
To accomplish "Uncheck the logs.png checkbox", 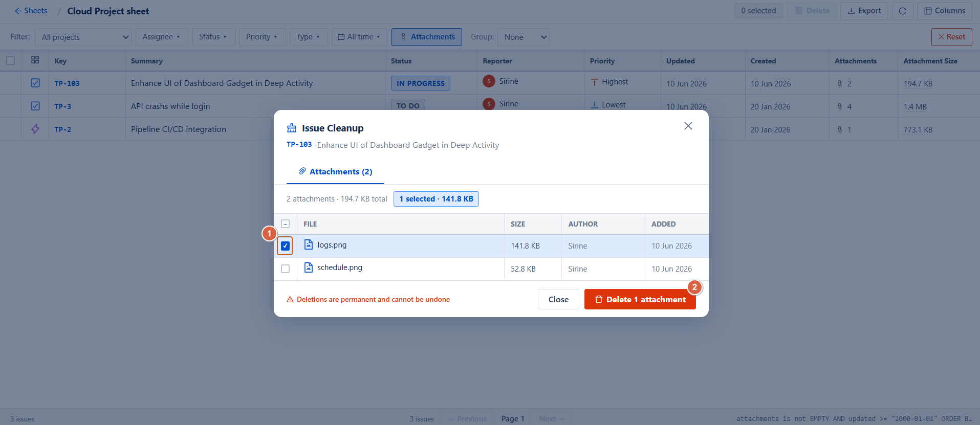I will point(286,246).
